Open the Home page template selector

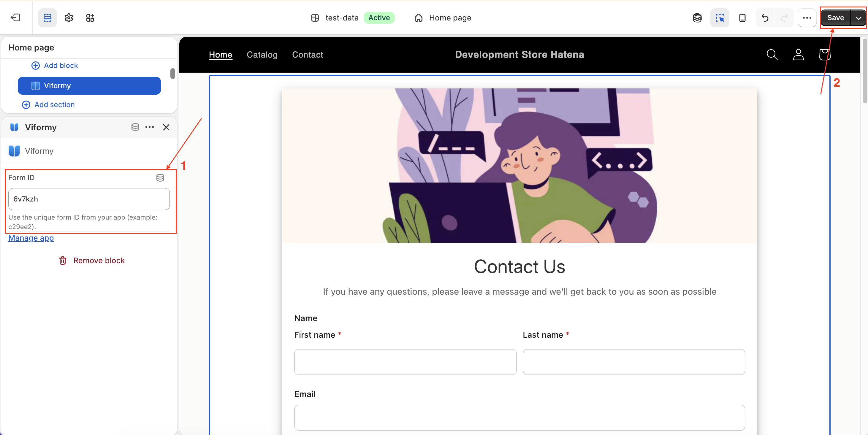click(x=442, y=18)
